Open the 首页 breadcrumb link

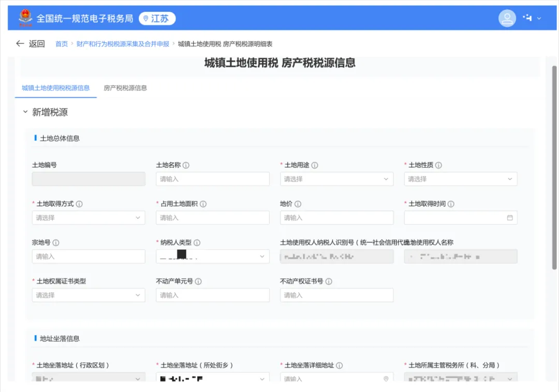62,43
